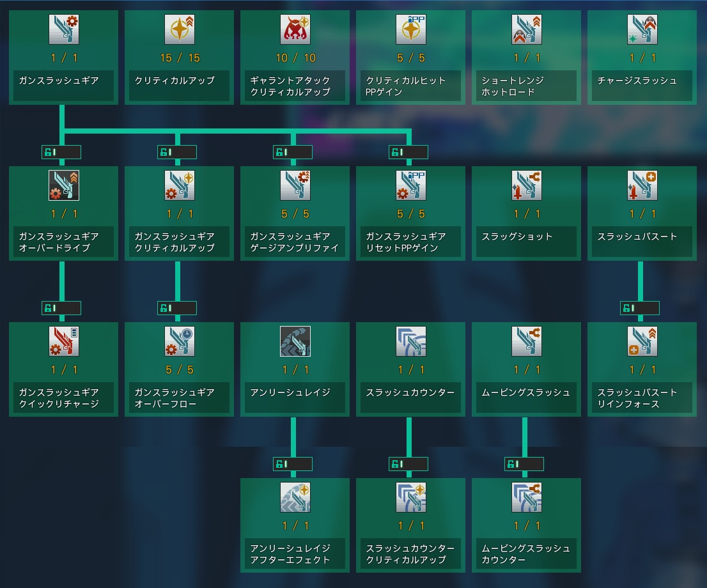The image size is (707, 588).
Task: Click the ショートレンジホットロード skill icon
Action: coord(527,29)
